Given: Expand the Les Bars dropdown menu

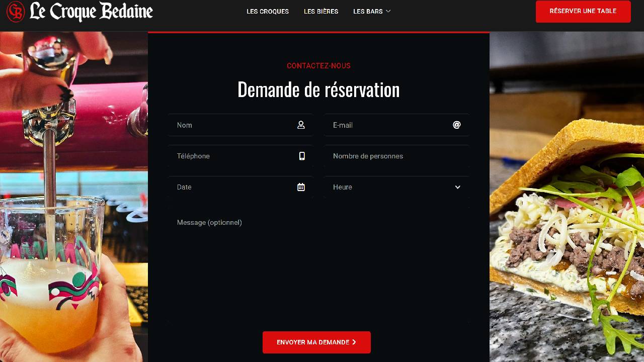Looking at the screenshot, I should pyautogui.click(x=372, y=12).
